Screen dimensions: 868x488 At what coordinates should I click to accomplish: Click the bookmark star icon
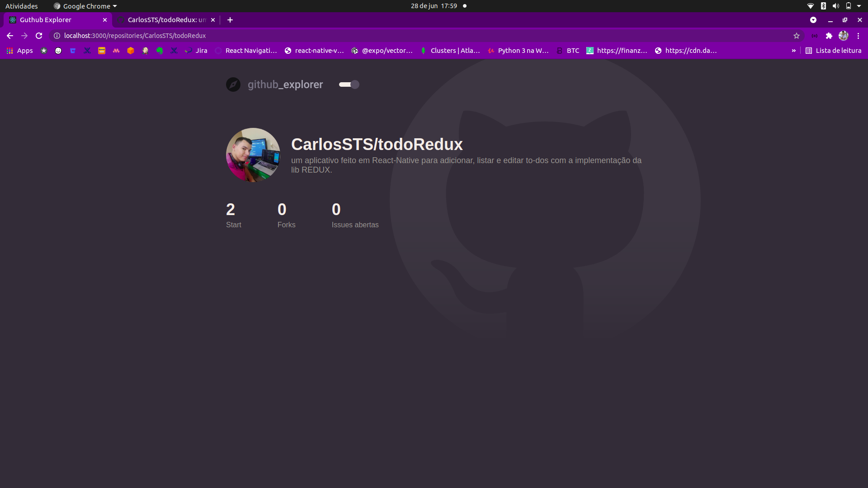(x=797, y=36)
